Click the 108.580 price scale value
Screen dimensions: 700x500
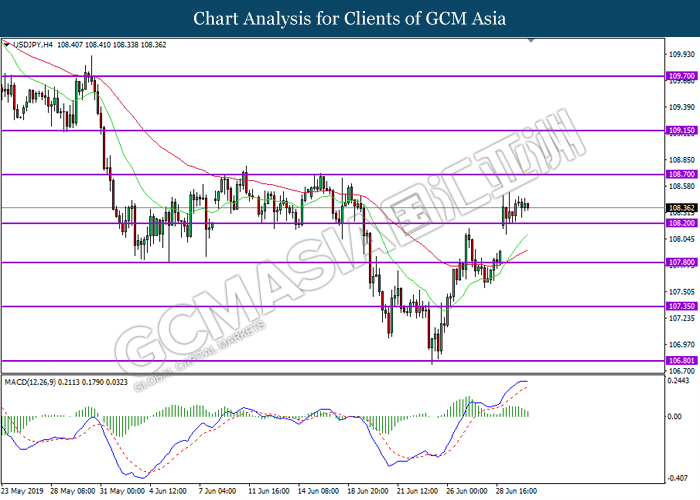coord(682,186)
